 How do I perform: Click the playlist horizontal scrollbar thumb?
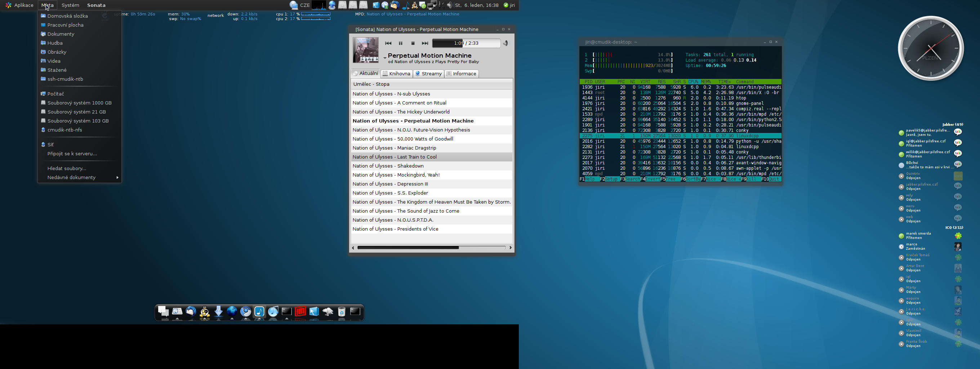coord(408,248)
